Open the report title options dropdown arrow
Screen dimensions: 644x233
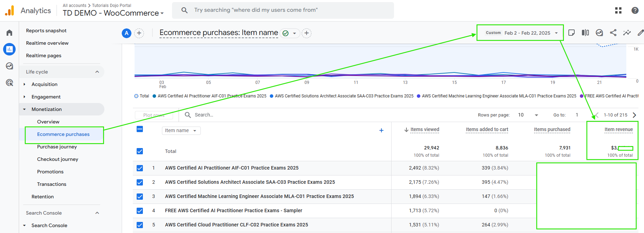(294, 33)
